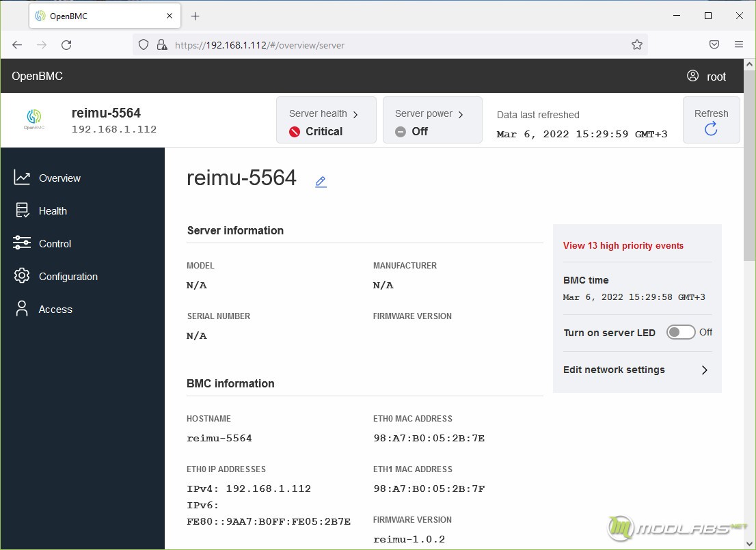This screenshot has width=756, height=550.
Task: Click the OpenBMC header title
Action: 37,76
